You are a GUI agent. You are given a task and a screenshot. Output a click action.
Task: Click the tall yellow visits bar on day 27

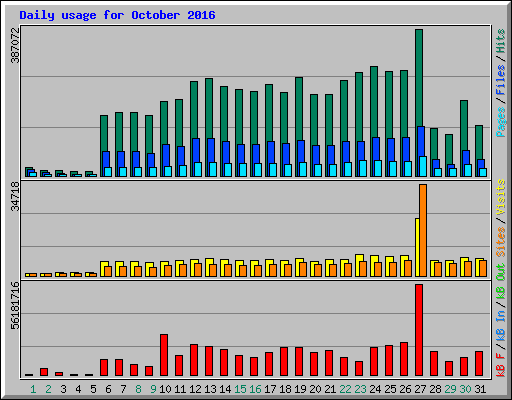pos(417,247)
